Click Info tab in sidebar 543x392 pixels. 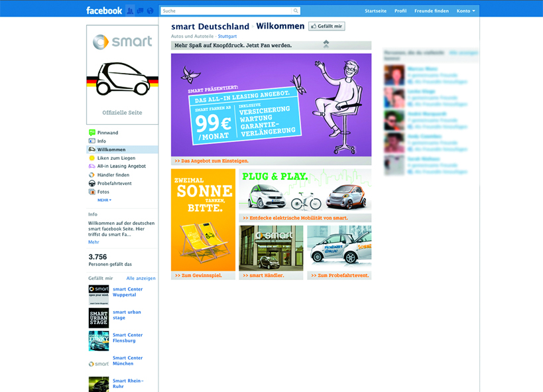[x=101, y=141]
